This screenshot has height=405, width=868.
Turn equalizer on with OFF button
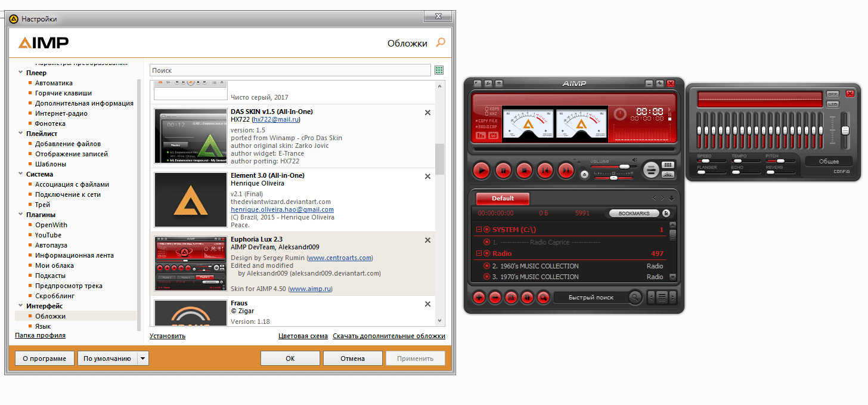pos(832,94)
